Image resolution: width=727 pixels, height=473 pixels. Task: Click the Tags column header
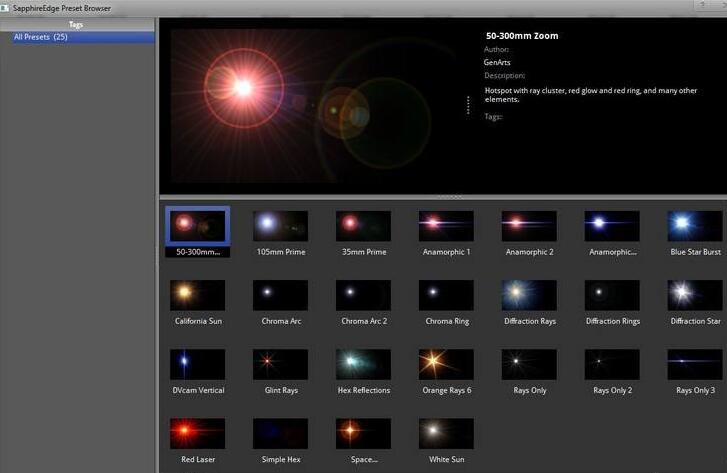pyautogui.click(x=77, y=24)
